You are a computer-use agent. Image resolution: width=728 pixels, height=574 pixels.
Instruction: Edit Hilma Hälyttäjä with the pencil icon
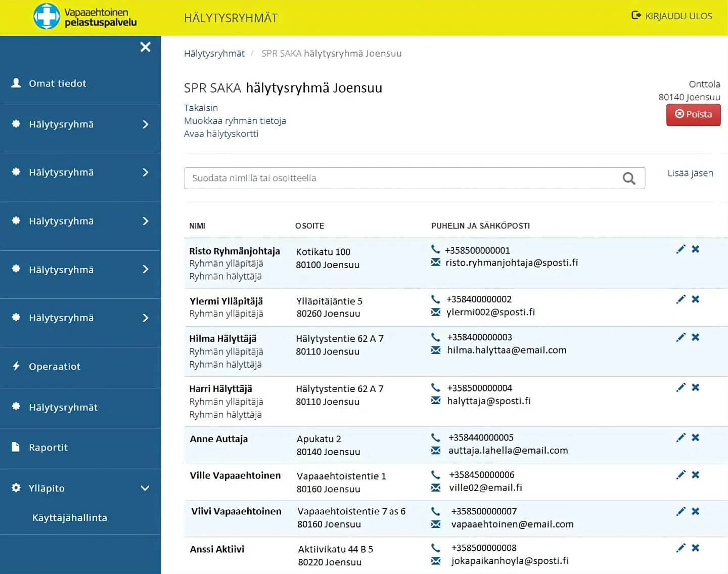(x=680, y=337)
